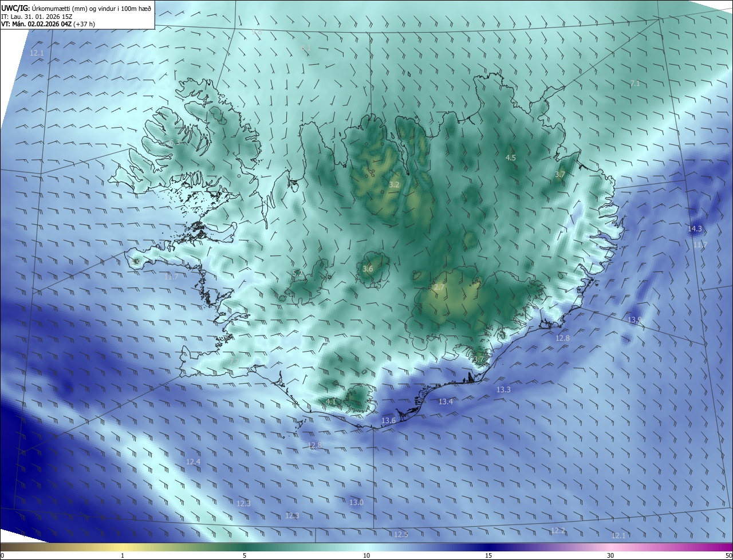Click the 14.3 value label on the map
The image size is (733, 560).
(x=695, y=229)
